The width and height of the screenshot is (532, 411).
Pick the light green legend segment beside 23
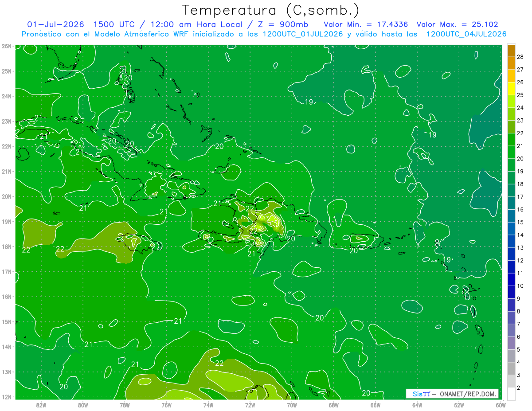(x=511, y=114)
